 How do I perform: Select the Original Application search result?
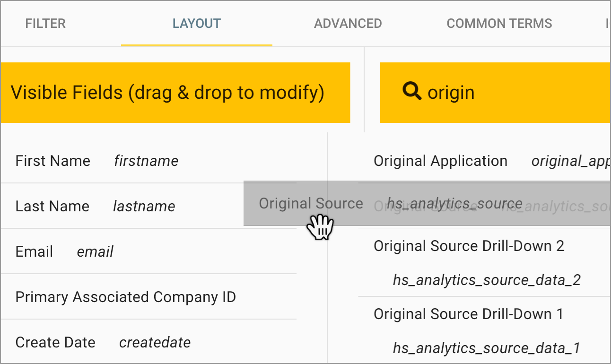[473, 161]
